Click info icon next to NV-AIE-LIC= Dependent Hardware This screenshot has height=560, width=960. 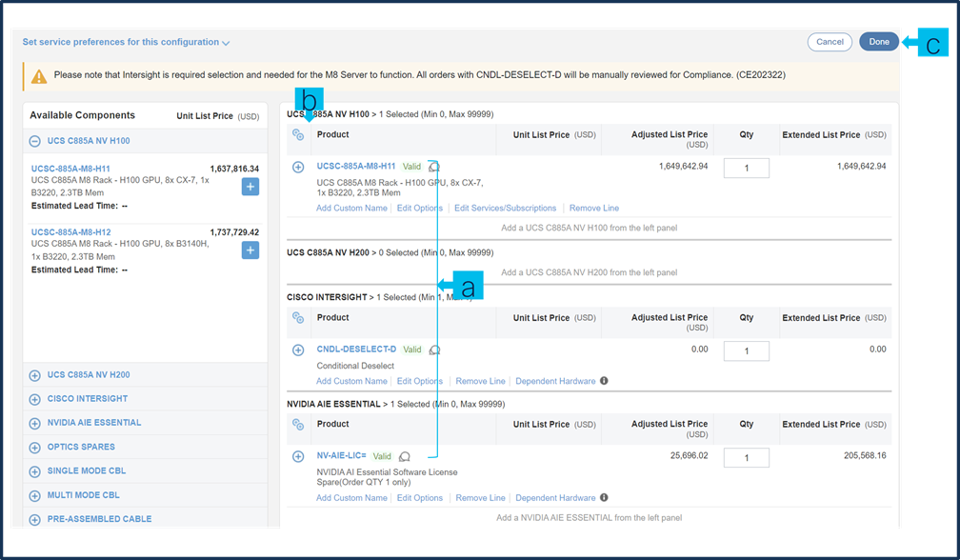coord(604,497)
